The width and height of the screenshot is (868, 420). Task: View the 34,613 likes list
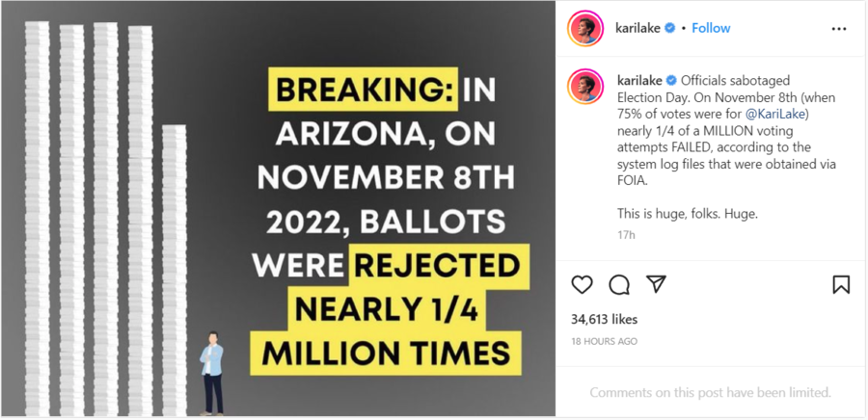(x=604, y=320)
